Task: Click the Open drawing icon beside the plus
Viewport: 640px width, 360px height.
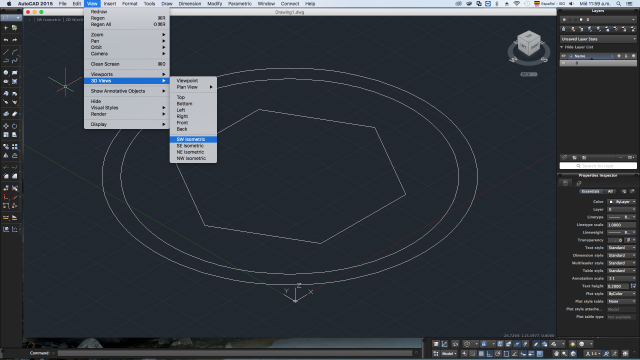Action: 15,28
